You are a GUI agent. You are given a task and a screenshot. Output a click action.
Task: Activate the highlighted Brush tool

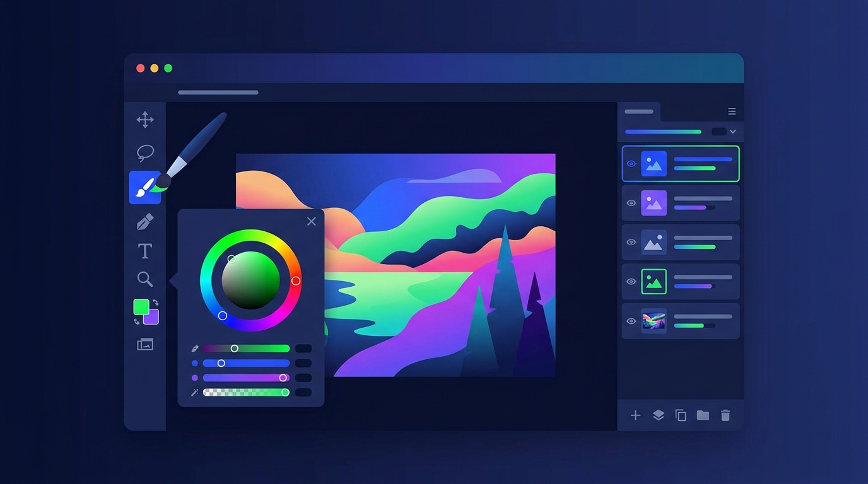point(145,187)
